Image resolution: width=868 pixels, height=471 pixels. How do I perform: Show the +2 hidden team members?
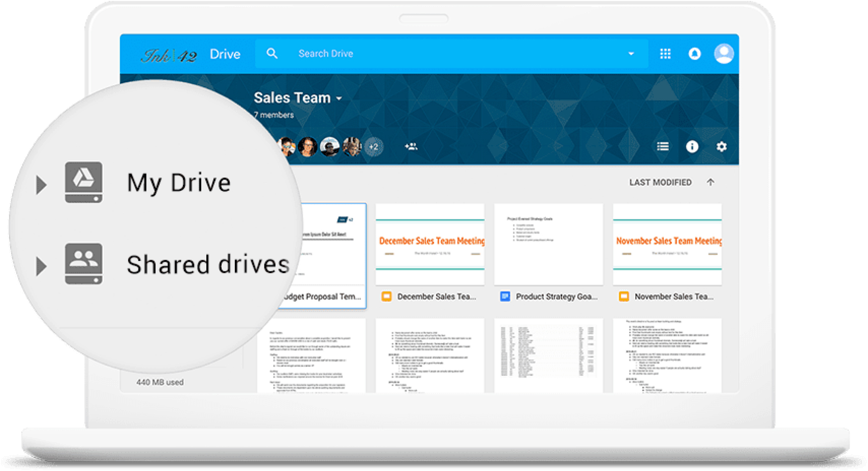pos(373,146)
